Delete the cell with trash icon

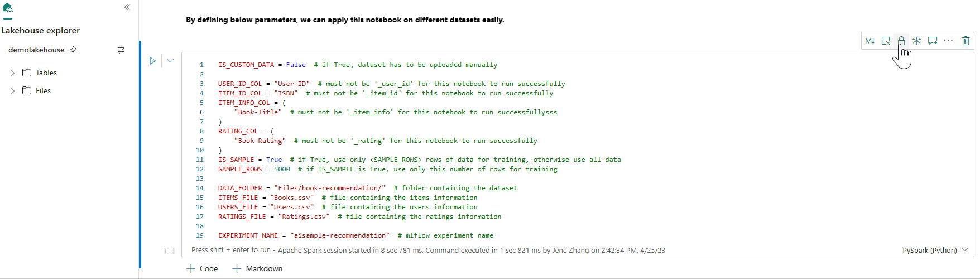pos(965,41)
